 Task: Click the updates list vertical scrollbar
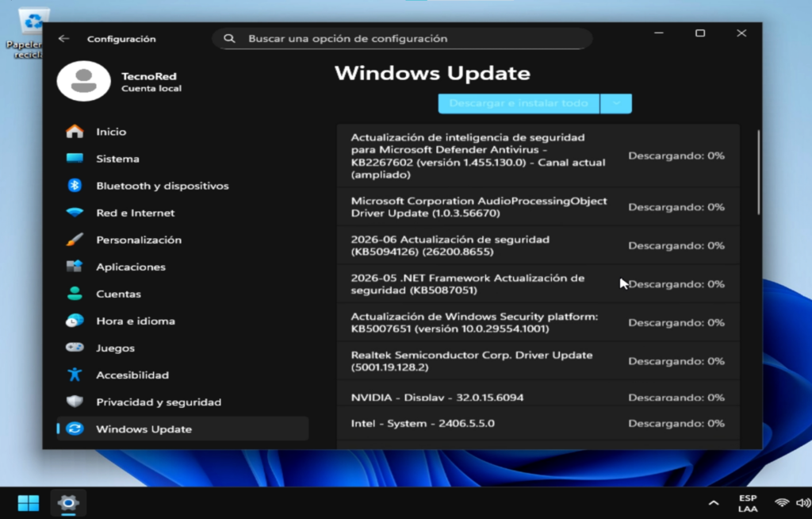[x=758, y=172]
